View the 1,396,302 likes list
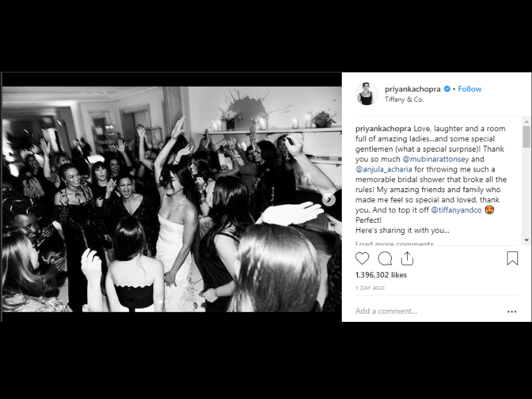This screenshot has width=532, height=399. 381,275
